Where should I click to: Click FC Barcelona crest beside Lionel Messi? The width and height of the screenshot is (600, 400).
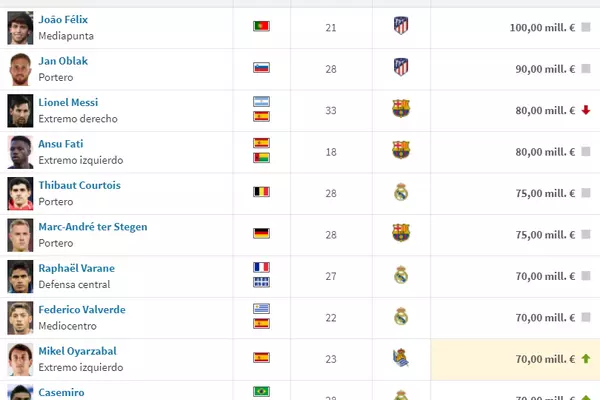click(402, 109)
